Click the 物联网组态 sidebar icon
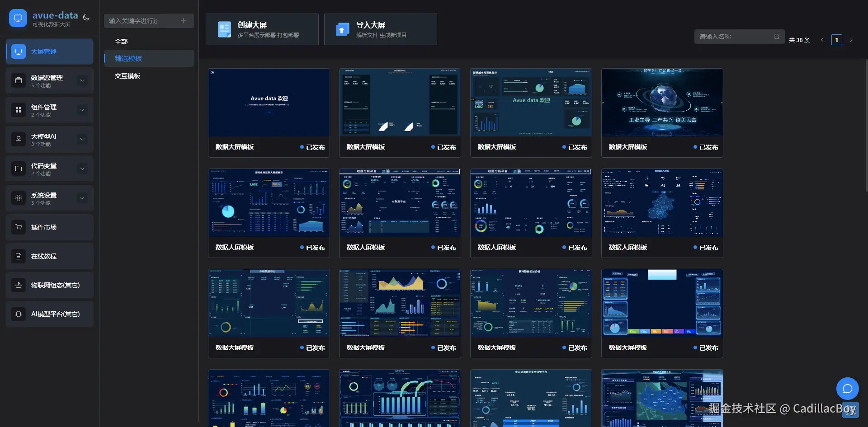The width and height of the screenshot is (868, 427). click(19, 285)
